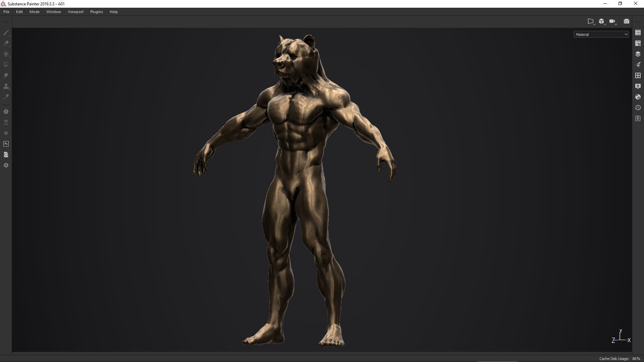The width and height of the screenshot is (644, 362).
Task: Select the Projection tool cube icon
Action: point(6,54)
